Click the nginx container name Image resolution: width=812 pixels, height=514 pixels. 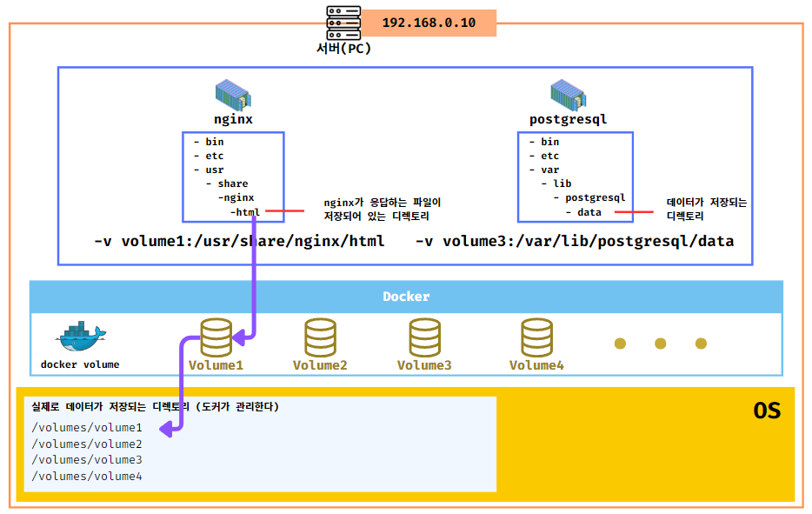[x=233, y=119]
